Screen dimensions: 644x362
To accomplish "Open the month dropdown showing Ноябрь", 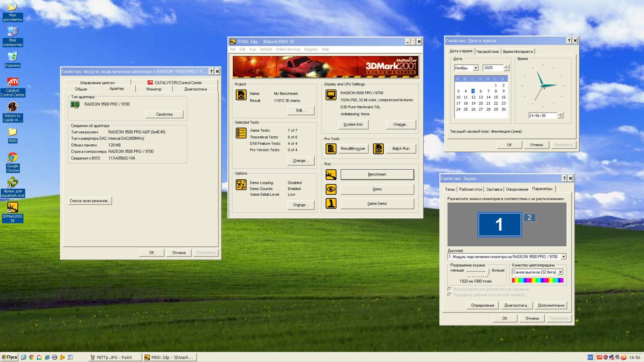I will (x=476, y=68).
